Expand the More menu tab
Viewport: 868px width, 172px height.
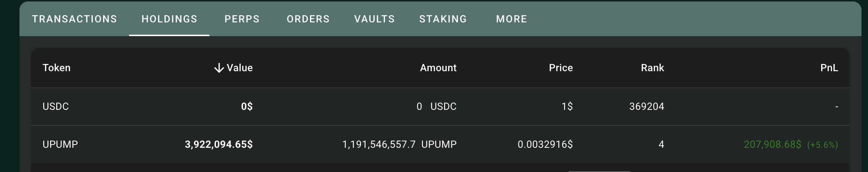511,19
